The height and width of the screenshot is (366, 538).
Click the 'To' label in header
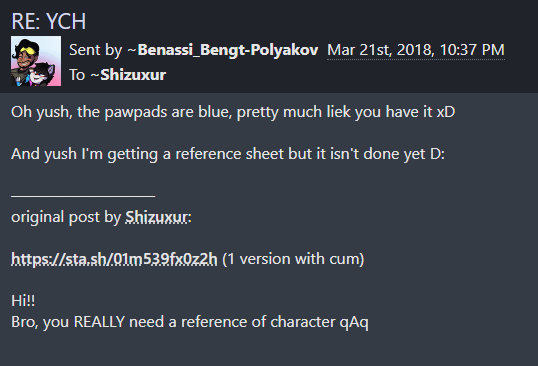coord(77,75)
